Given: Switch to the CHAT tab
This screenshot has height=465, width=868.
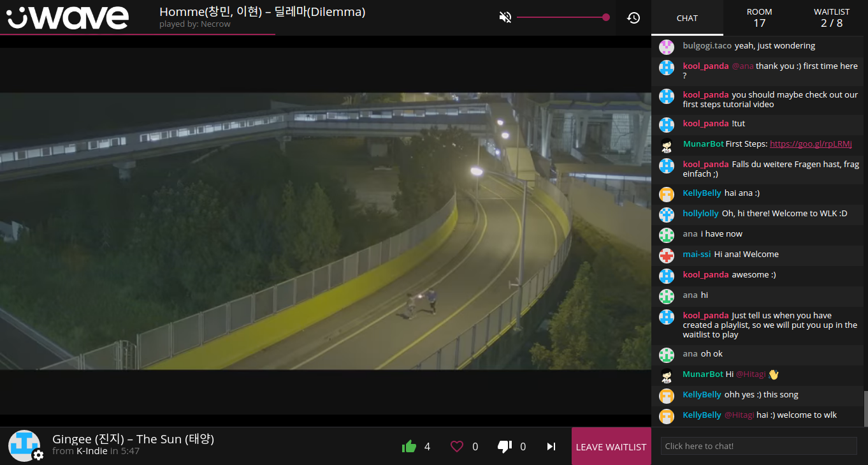Looking at the screenshot, I should [687, 18].
